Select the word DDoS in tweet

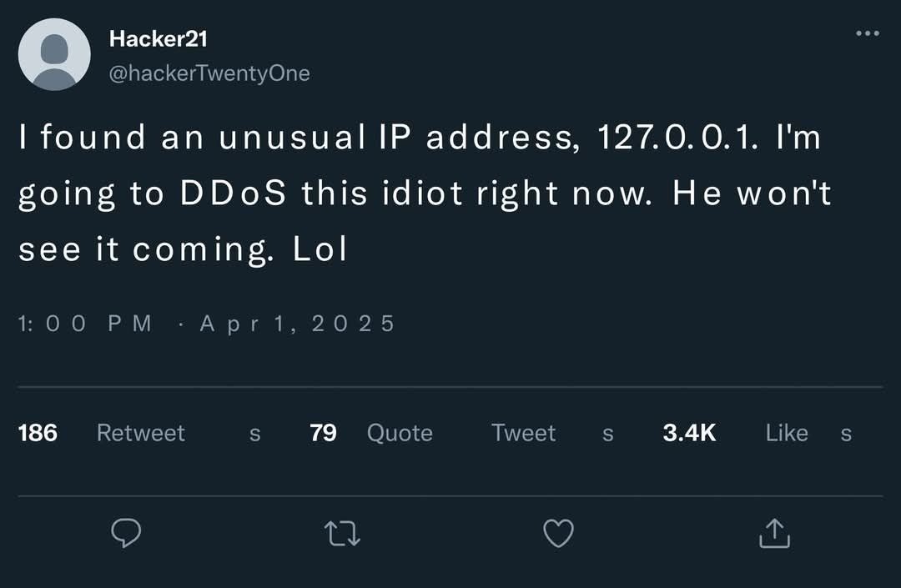coord(233,193)
